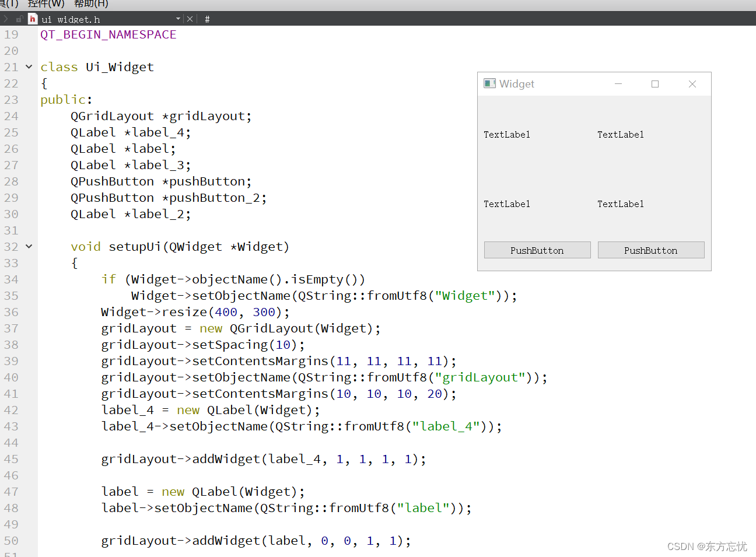
Task: Click the right PushButton in Widget window
Action: click(651, 250)
